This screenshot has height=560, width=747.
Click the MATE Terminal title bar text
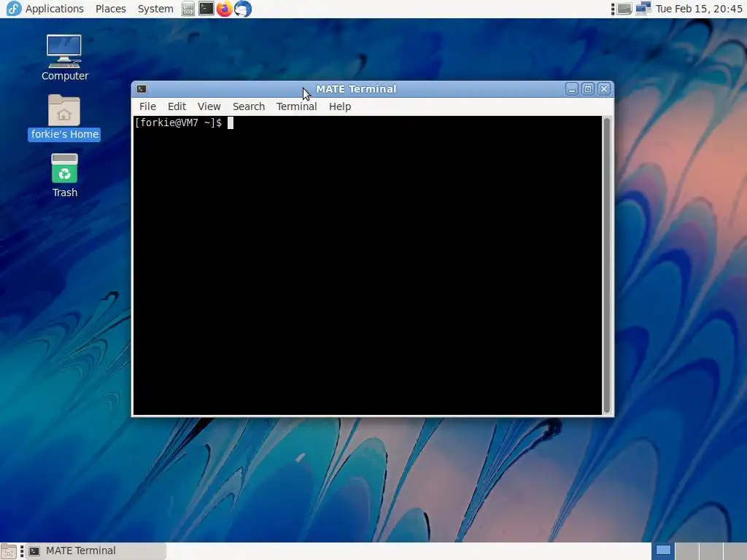356,89
